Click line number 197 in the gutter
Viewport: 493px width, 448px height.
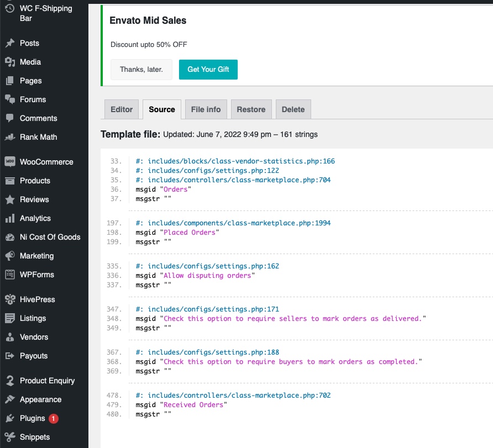pyautogui.click(x=114, y=223)
